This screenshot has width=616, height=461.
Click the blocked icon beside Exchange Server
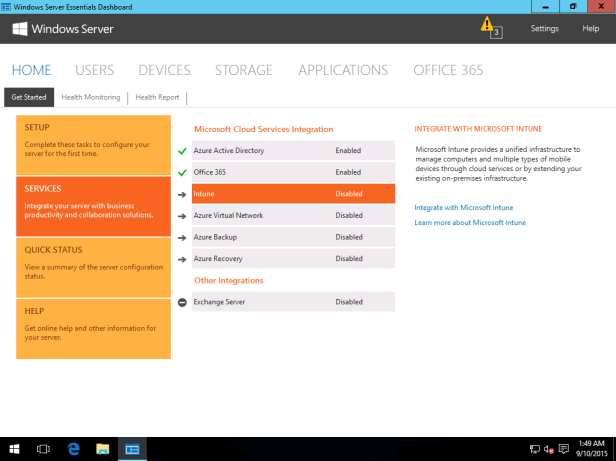(182, 302)
